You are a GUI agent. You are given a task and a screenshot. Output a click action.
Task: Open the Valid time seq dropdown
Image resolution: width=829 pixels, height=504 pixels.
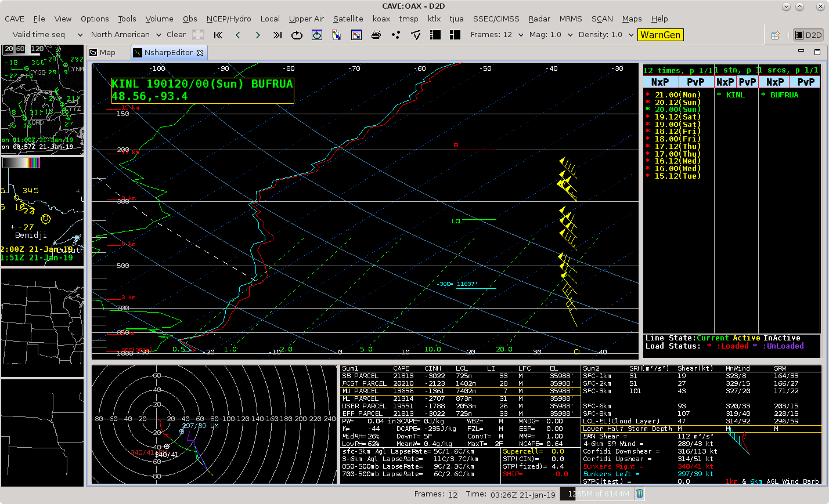click(x=48, y=35)
